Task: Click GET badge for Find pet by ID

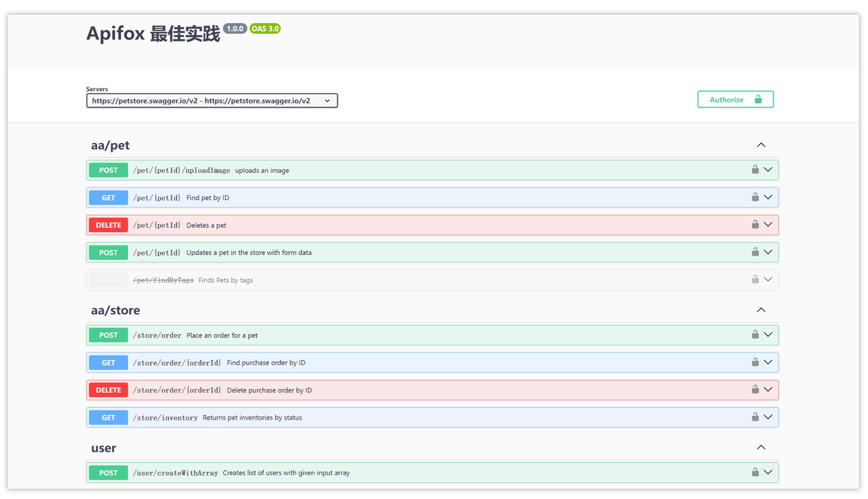Action: pos(108,198)
